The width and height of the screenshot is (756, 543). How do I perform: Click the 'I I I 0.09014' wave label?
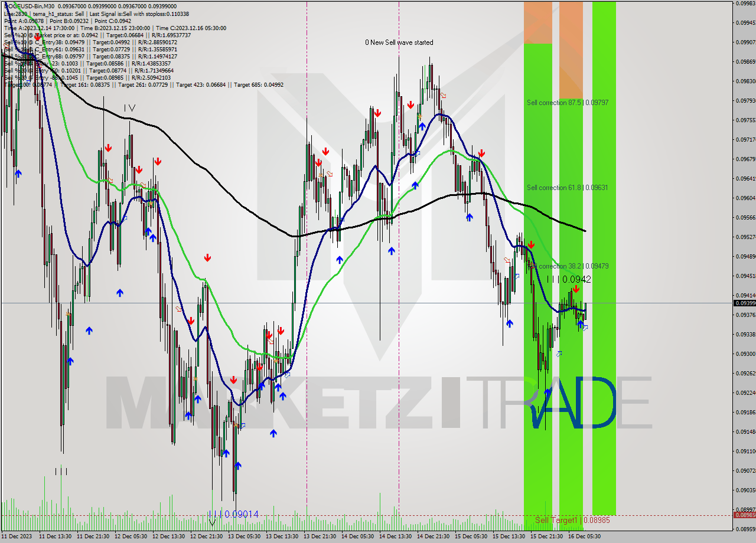point(234,514)
